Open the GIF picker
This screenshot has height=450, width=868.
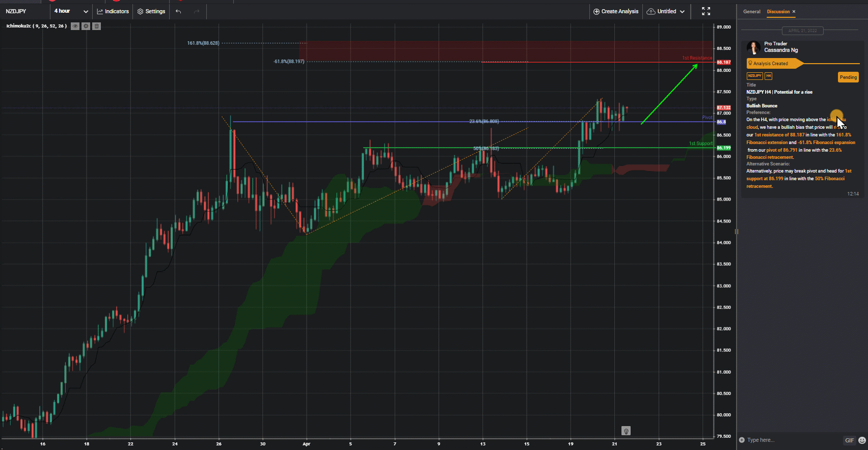850,440
